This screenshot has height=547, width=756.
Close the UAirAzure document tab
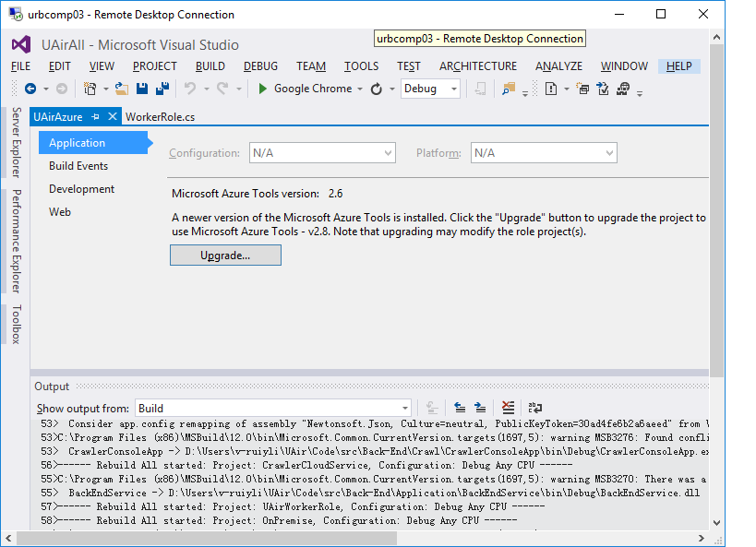click(x=113, y=117)
